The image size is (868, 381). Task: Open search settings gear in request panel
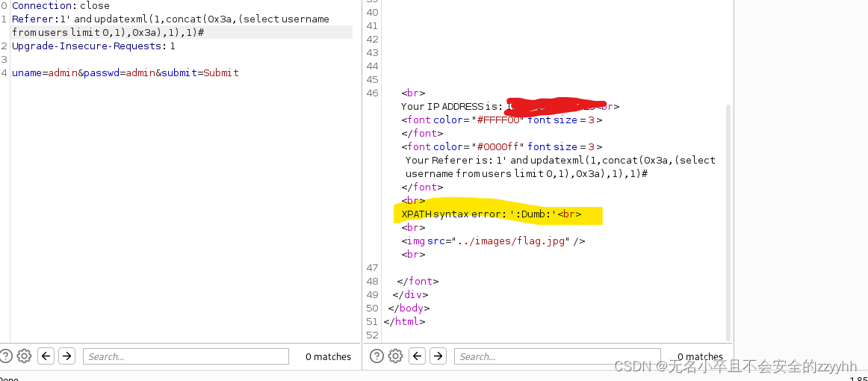coord(24,356)
